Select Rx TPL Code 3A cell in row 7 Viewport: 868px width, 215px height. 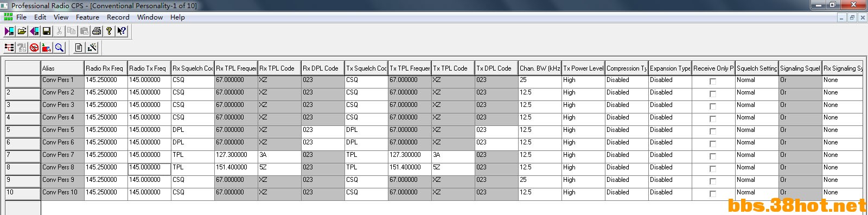(279, 157)
